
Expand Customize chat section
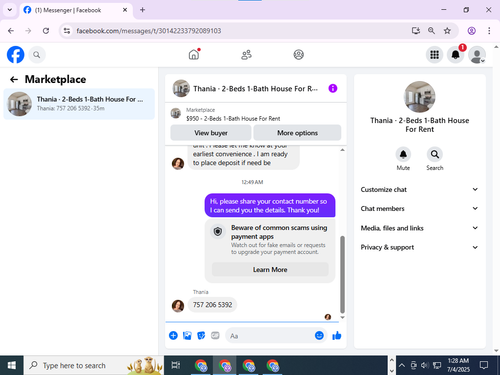[x=419, y=189]
